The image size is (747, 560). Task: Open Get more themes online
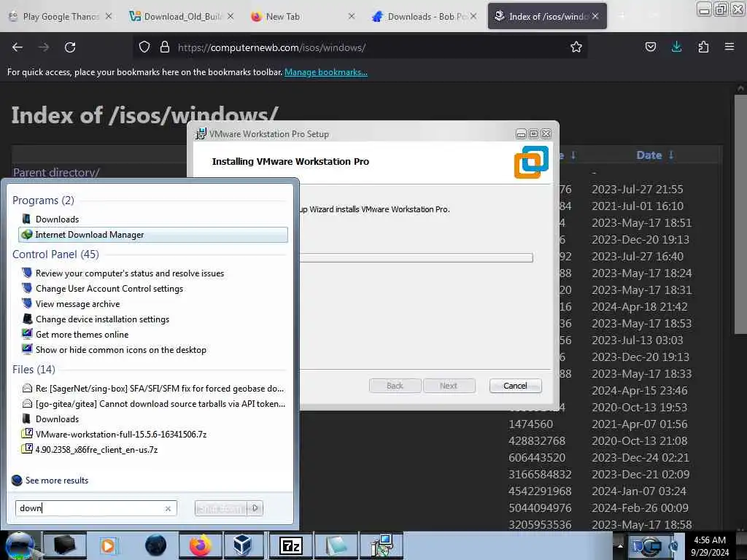coord(82,334)
